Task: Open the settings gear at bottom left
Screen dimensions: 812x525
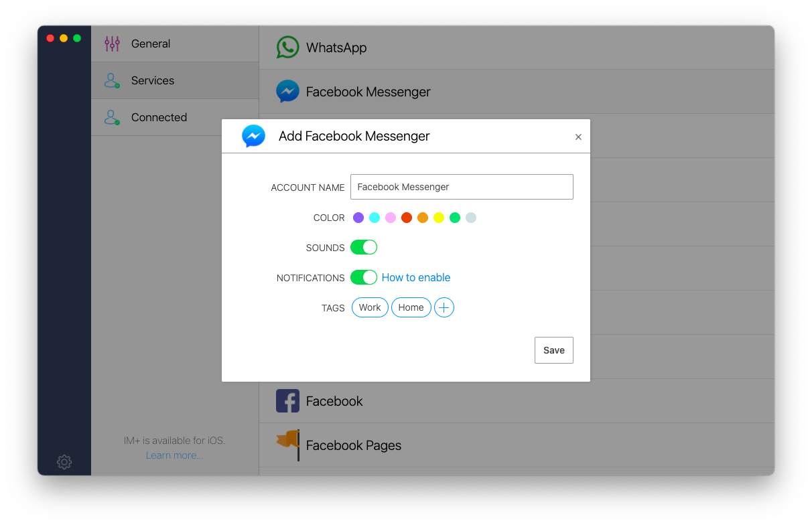Action: [64, 462]
